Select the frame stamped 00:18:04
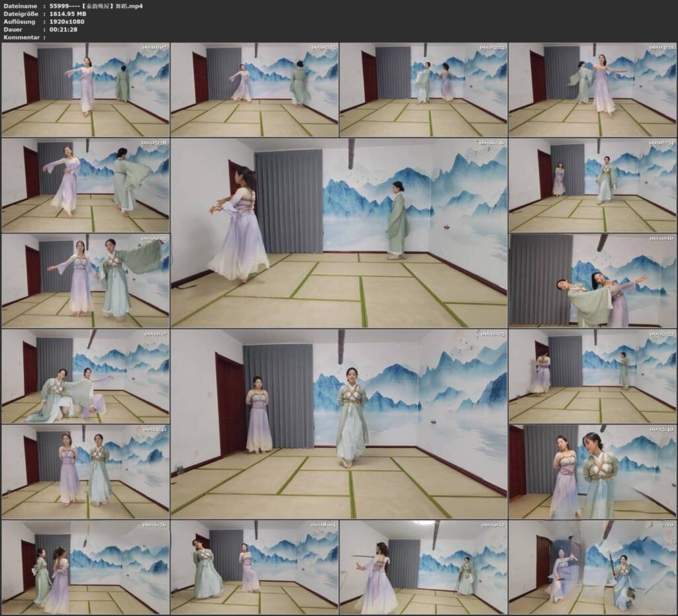678x616 pixels. tap(255, 567)
